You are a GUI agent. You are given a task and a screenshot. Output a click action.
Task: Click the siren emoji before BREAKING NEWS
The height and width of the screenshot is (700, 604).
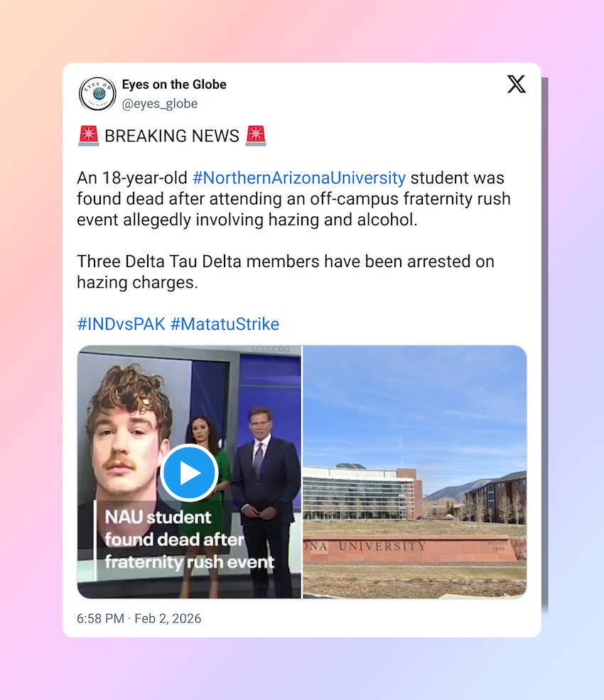88,136
